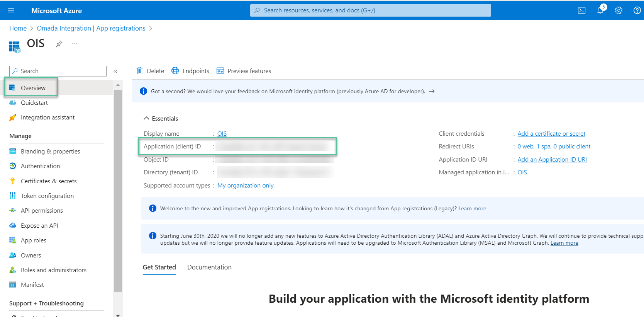The height and width of the screenshot is (317, 644).
Task: Open the redirect URIs link
Action: [x=554, y=147]
